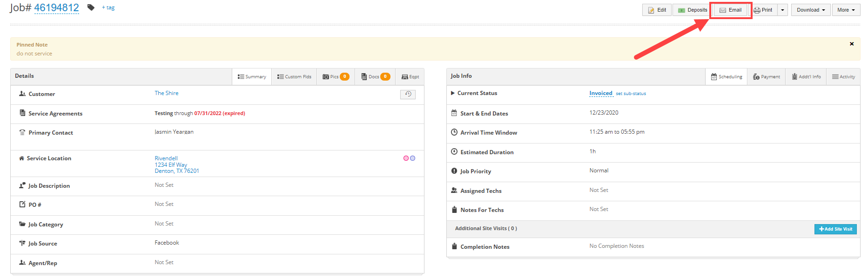Open the Payment tab in Job Info
This screenshot has width=868, height=280.
click(x=767, y=77)
